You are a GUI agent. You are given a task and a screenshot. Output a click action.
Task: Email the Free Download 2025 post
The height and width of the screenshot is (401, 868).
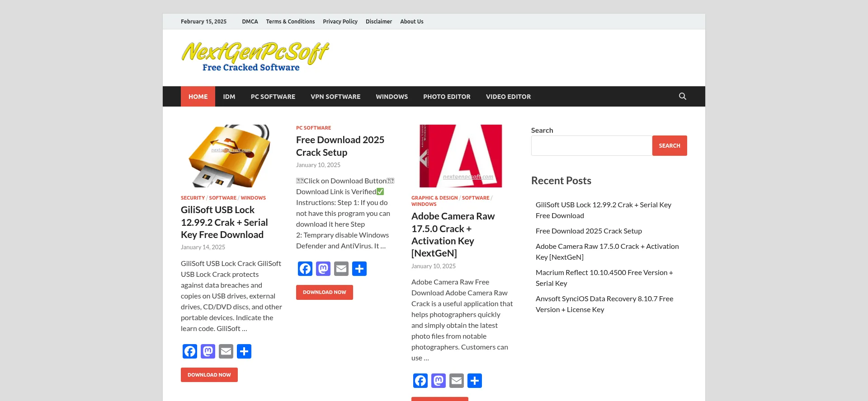(341, 269)
